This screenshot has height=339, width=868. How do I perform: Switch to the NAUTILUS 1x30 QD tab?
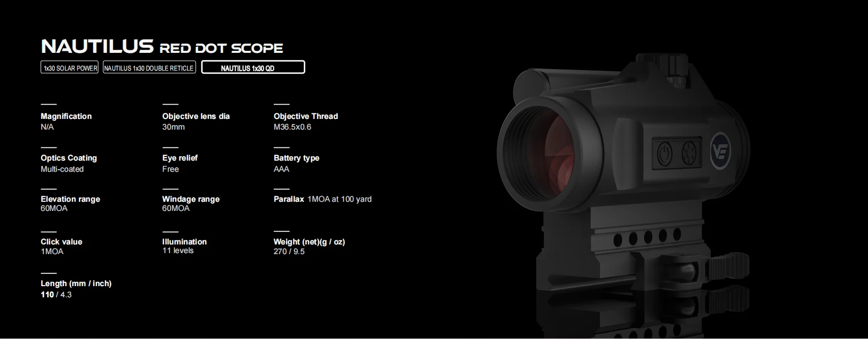point(253,68)
